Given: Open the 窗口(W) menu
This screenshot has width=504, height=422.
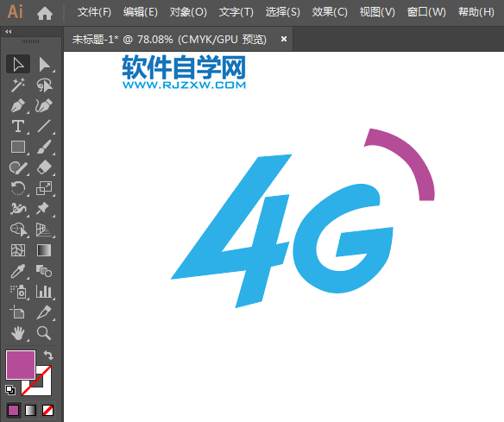Looking at the screenshot, I should (x=426, y=13).
